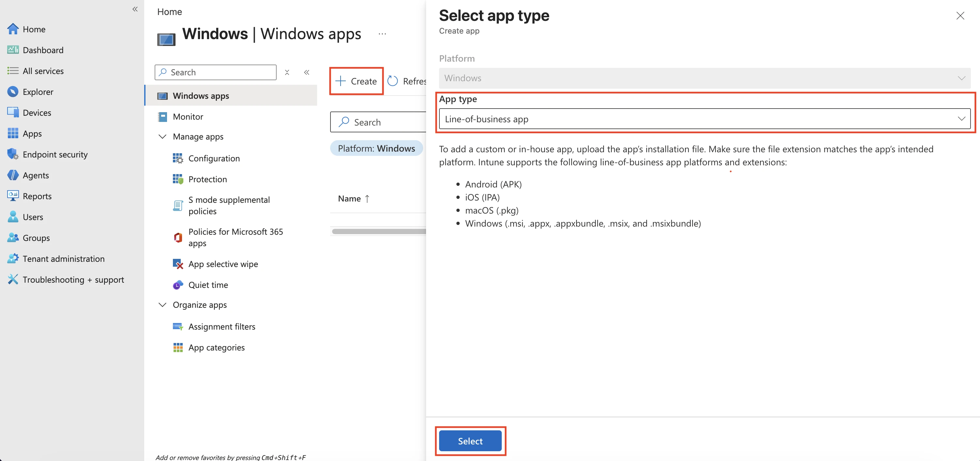Viewport: 980px width, 461px height.
Task: Click the Assignment filters icon
Action: [x=178, y=326]
